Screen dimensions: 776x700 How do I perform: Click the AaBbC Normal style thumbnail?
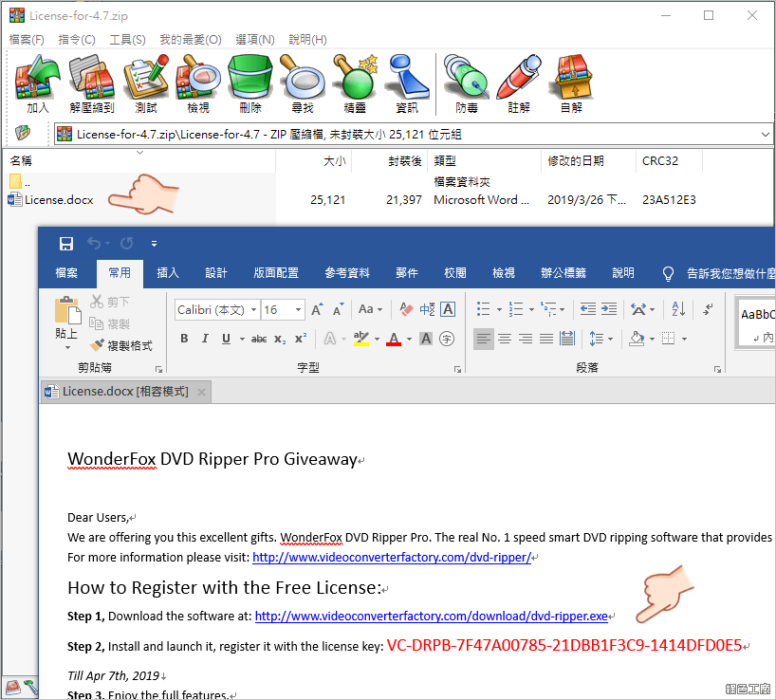click(x=756, y=322)
